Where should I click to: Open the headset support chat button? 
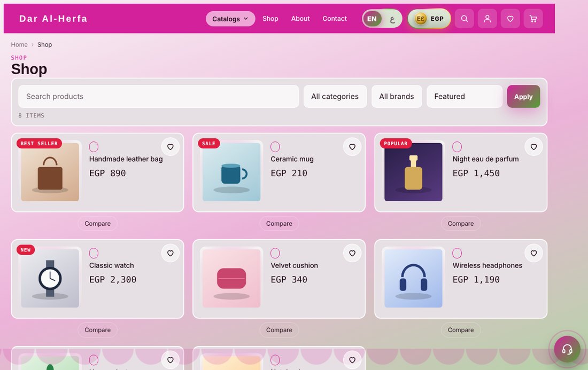pos(567,349)
